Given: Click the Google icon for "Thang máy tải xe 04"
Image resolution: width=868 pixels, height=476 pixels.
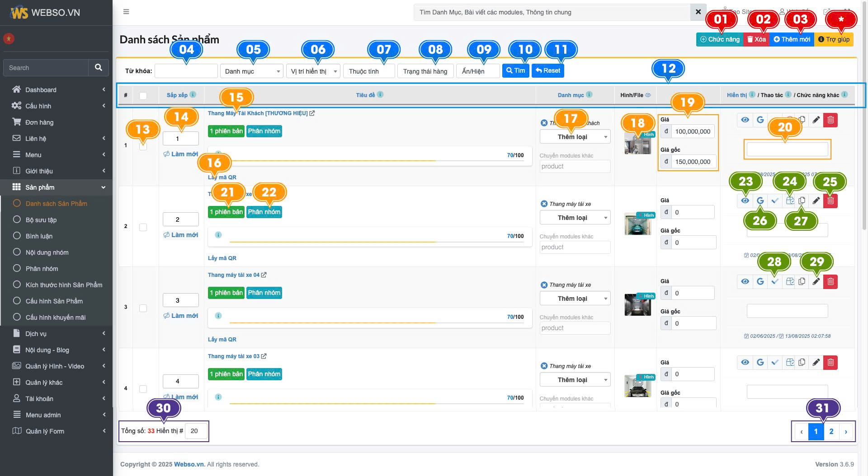Looking at the screenshot, I should pos(760,282).
